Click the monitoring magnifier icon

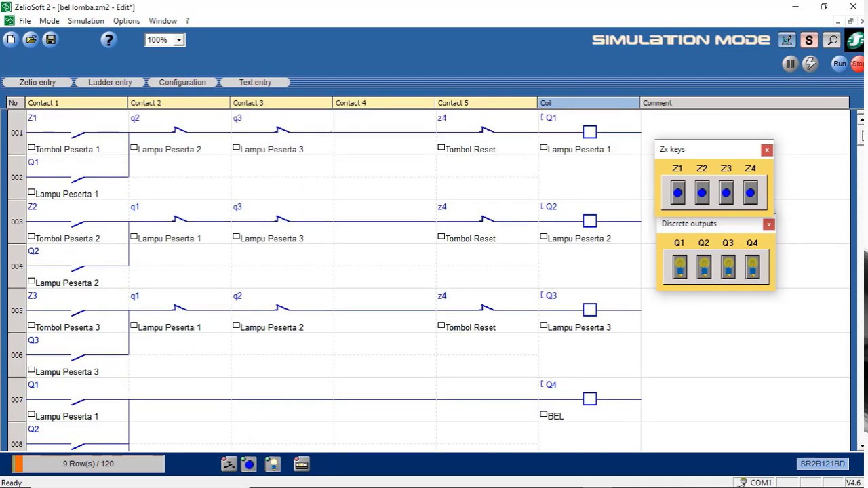click(x=831, y=41)
